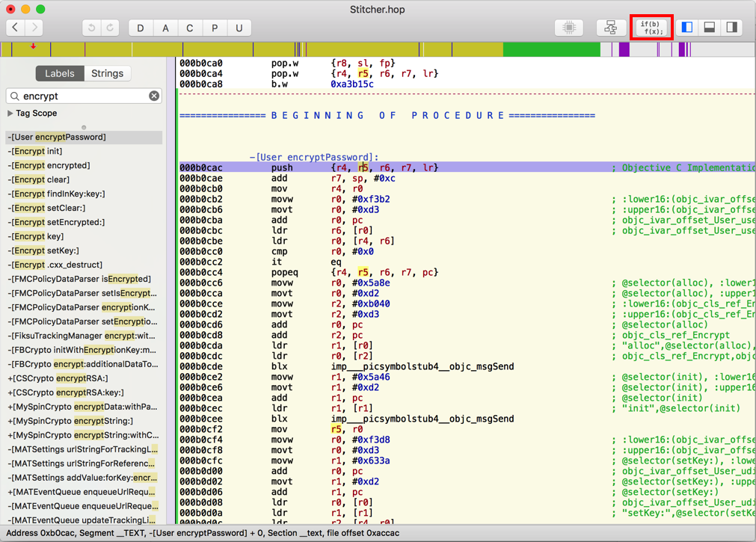The height and width of the screenshot is (542, 756).
Task: Open the pseudo-code view button
Action: [x=651, y=28]
